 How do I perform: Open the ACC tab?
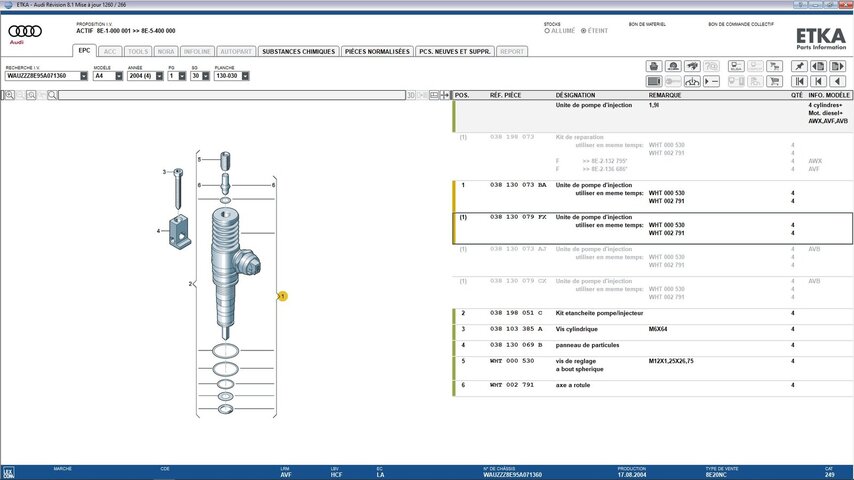[110, 52]
